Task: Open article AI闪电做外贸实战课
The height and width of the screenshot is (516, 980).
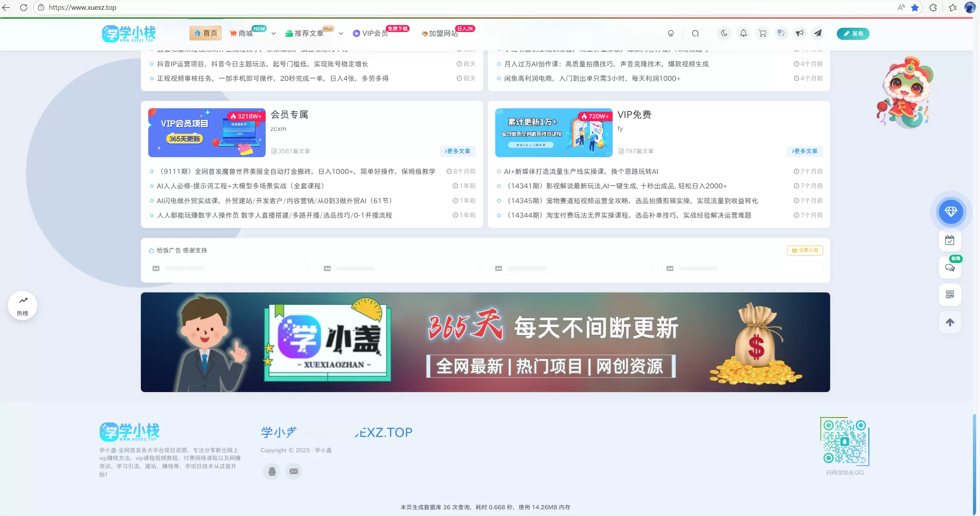Action: point(276,201)
